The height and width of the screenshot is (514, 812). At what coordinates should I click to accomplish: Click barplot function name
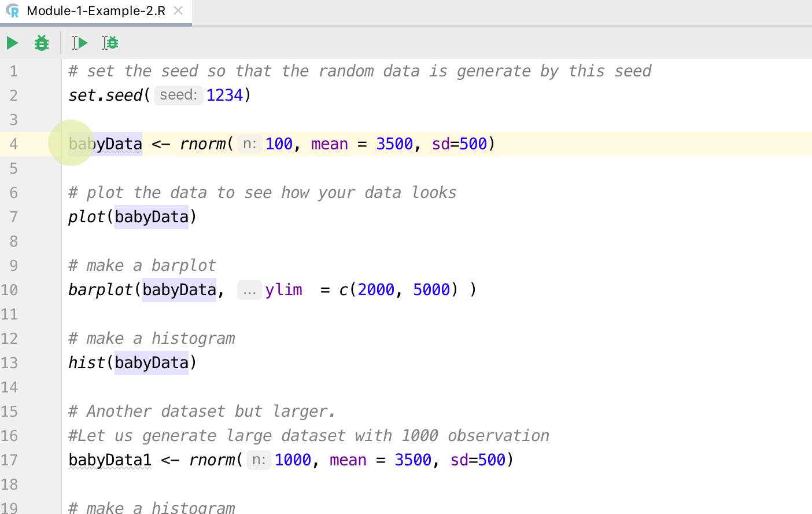point(101,289)
